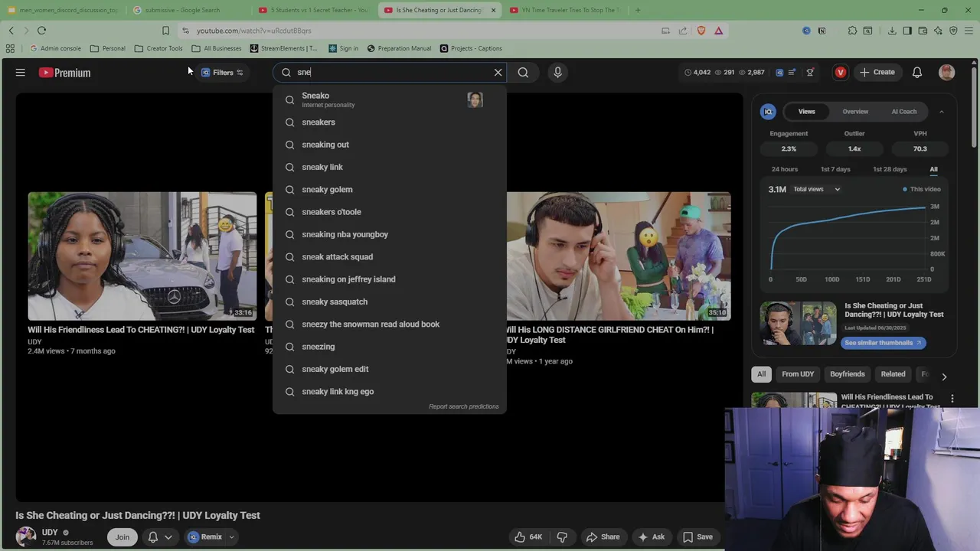
Task: Toggle the browser sidebar panel
Action: (907, 31)
